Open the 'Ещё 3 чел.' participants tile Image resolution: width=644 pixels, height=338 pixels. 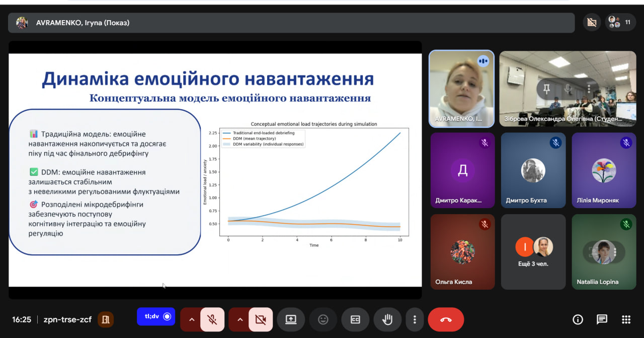pos(533,252)
